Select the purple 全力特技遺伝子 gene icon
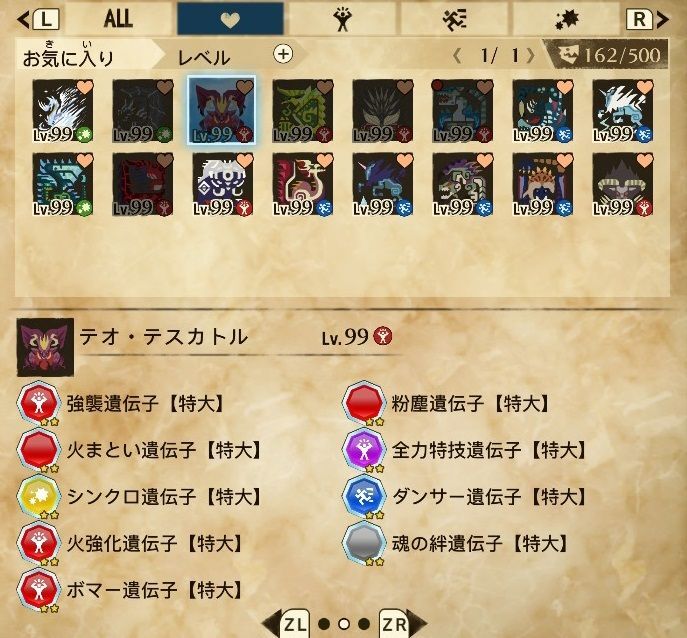This screenshot has height=638, width=687. pyautogui.click(x=364, y=450)
